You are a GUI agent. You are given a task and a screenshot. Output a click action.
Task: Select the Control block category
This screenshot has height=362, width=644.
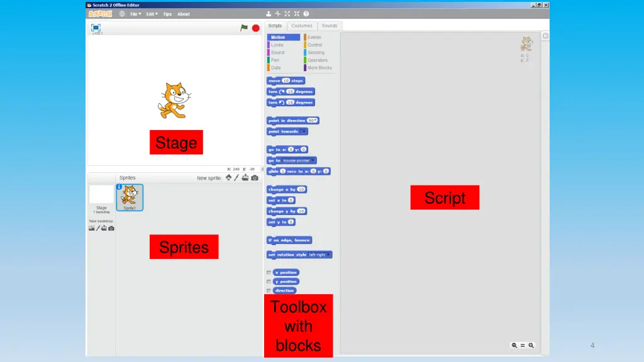pyautogui.click(x=319, y=45)
